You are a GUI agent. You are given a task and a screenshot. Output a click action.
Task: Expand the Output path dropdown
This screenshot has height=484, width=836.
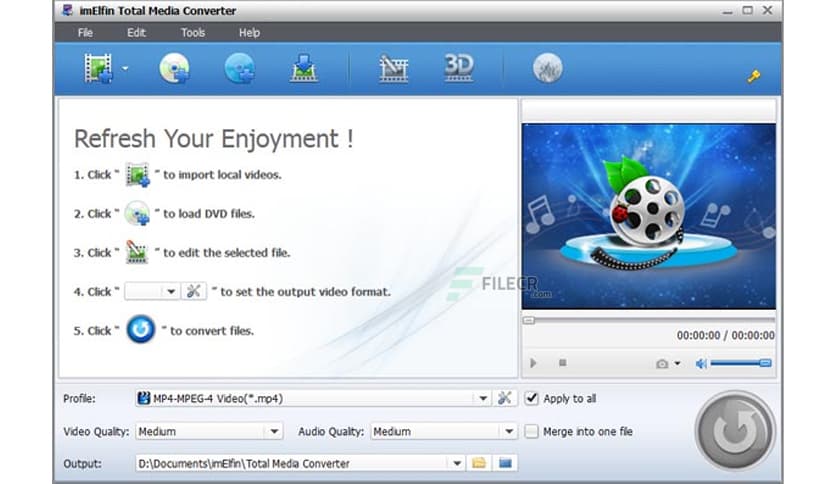(457, 464)
